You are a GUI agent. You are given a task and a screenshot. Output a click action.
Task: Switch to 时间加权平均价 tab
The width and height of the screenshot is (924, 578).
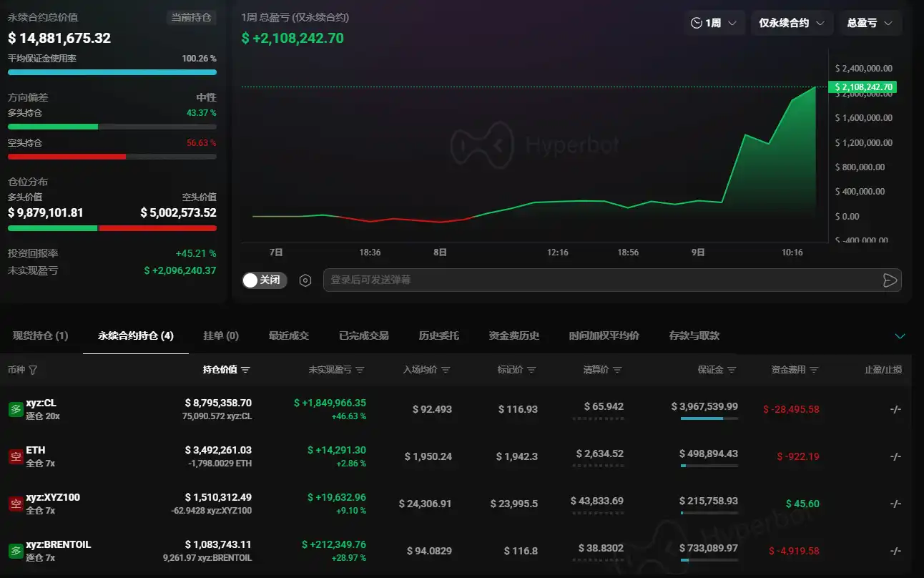(604, 335)
